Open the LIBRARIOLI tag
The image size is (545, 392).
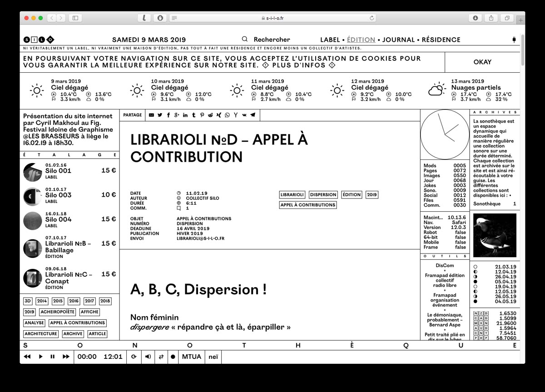tap(292, 194)
